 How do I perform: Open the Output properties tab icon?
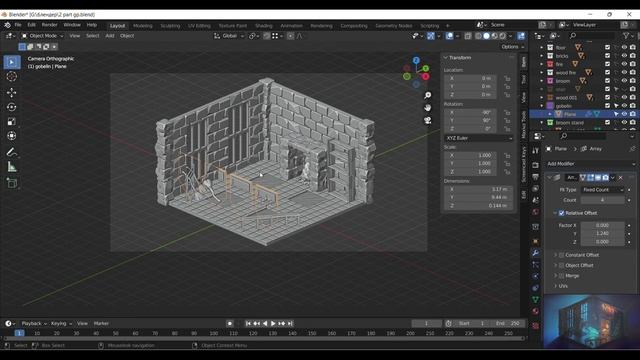point(536,177)
